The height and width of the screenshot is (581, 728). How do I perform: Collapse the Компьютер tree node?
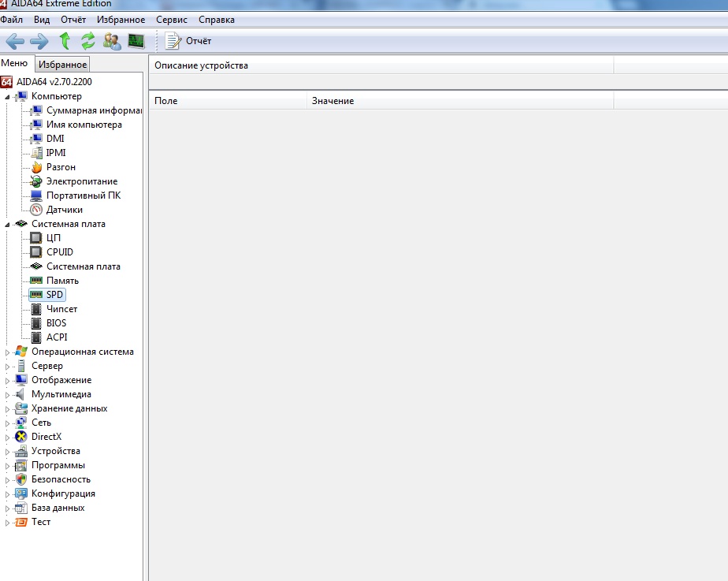click(x=7, y=97)
